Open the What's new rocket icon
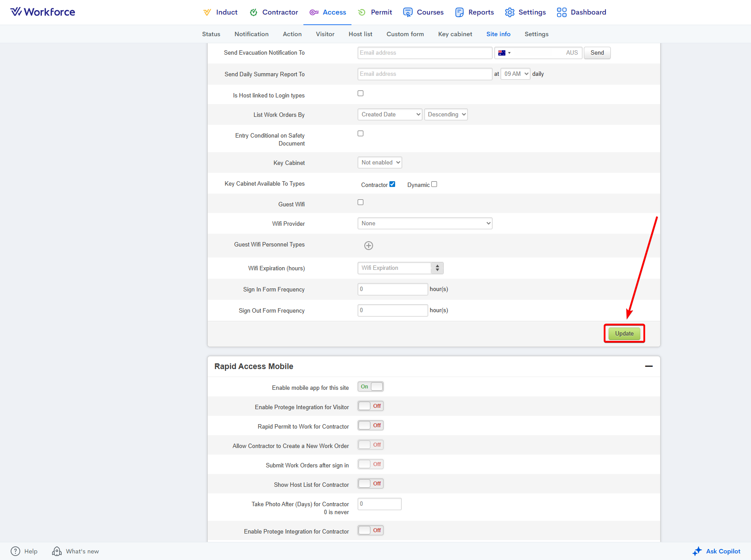Image resolution: width=751 pixels, height=560 pixels. 57,551
